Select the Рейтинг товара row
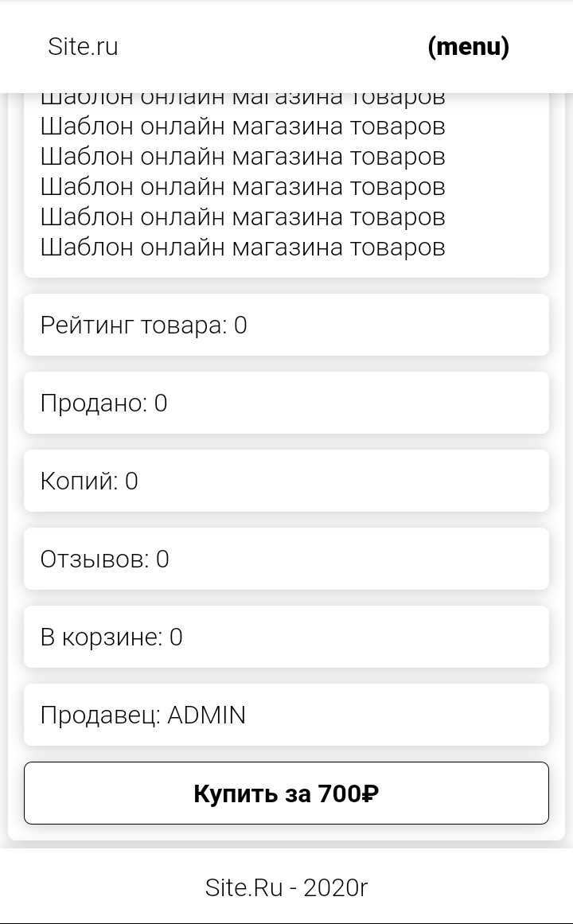Image resolution: width=573 pixels, height=924 pixels. click(286, 325)
